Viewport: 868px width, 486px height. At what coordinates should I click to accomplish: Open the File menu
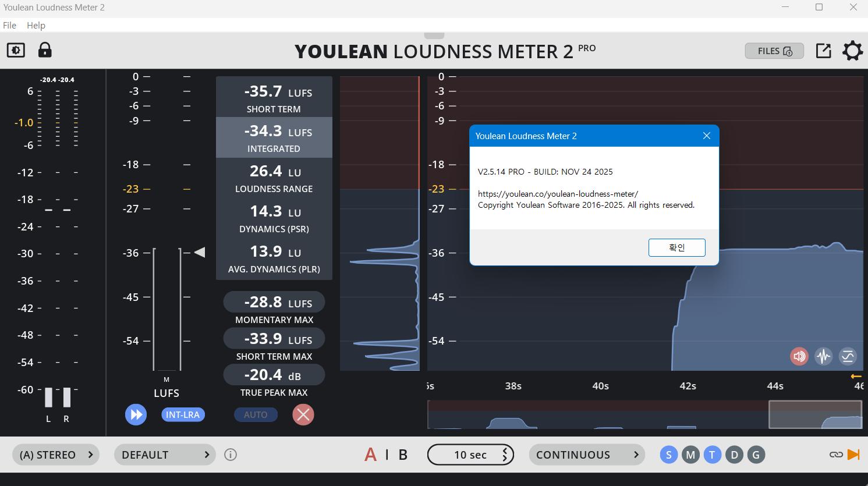(9, 25)
